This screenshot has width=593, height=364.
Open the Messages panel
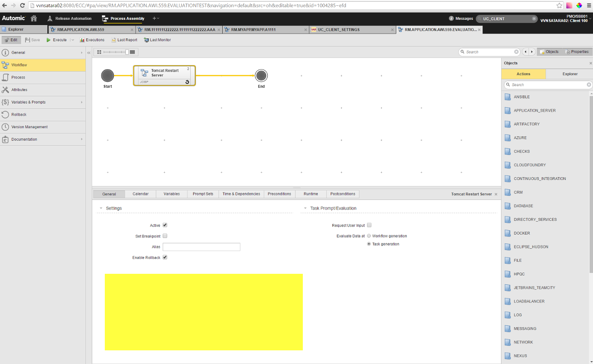tap(461, 18)
